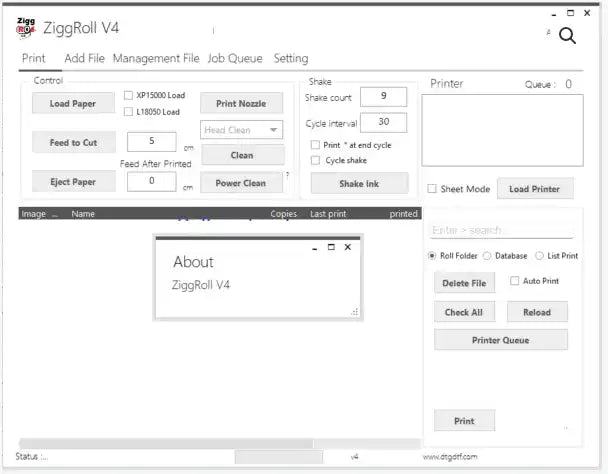The width and height of the screenshot is (608, 474).
Task: Click the Queue count value
Action: click(x=568, y=84)
